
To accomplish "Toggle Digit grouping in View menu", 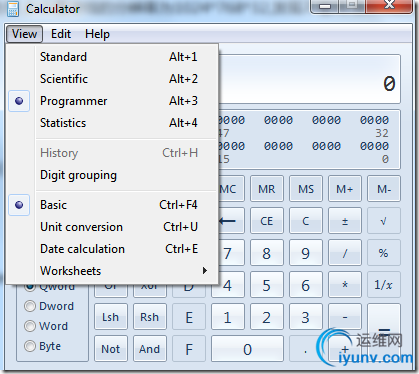I will coord(112,175).
